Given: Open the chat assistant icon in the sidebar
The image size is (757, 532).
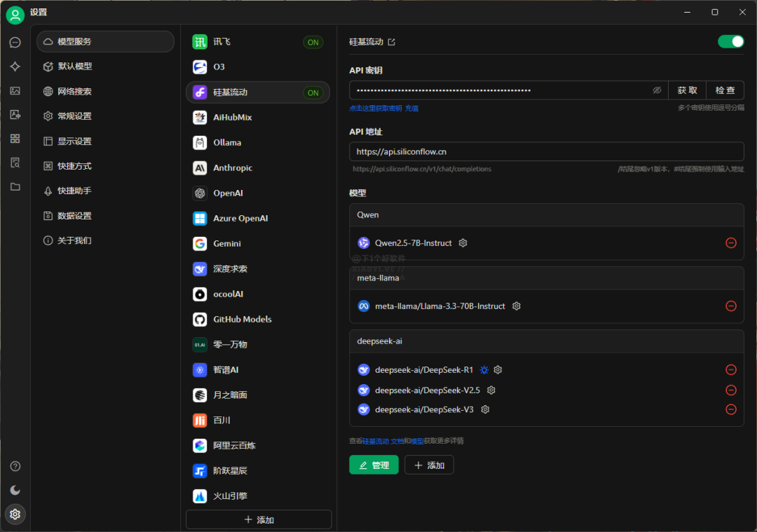Looking at the screenshot, I should tap(15, 43).
